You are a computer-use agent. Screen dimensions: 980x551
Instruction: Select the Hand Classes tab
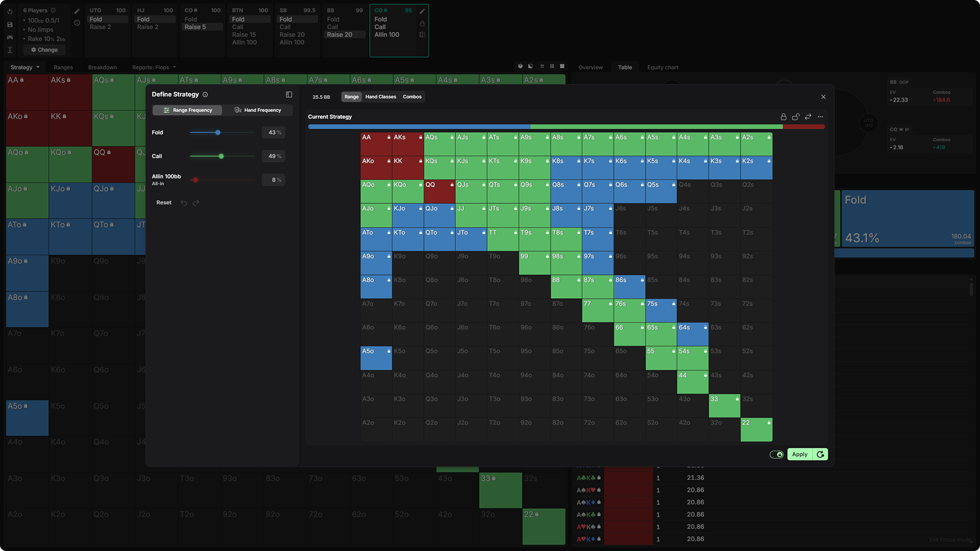380,97
